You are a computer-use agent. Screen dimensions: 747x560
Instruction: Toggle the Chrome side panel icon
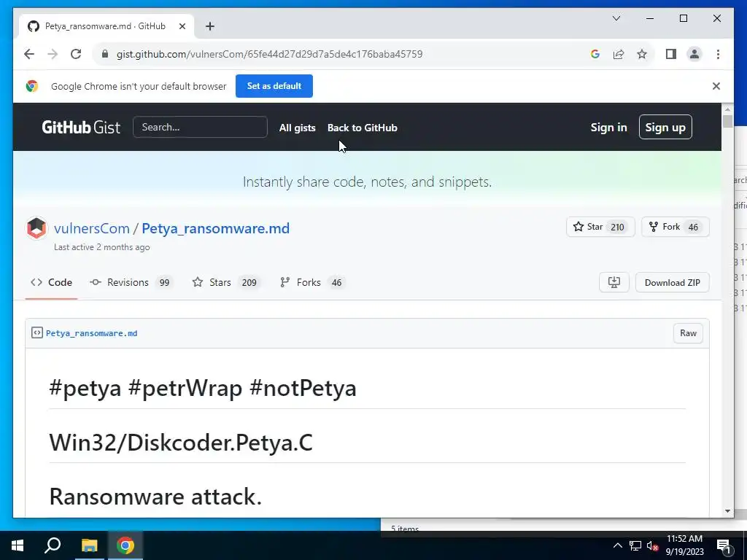[x=671, y=54]
